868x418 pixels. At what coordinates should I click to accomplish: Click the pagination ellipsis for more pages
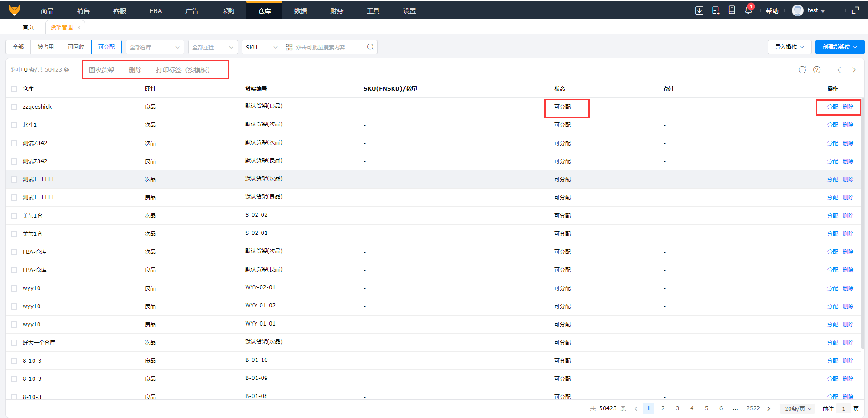point(735,408)
